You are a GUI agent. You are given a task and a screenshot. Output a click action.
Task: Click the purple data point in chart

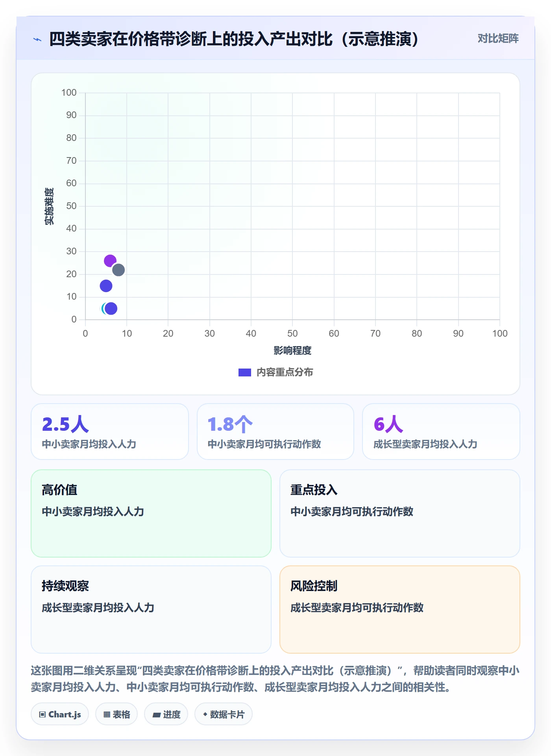tap(110, 261)
